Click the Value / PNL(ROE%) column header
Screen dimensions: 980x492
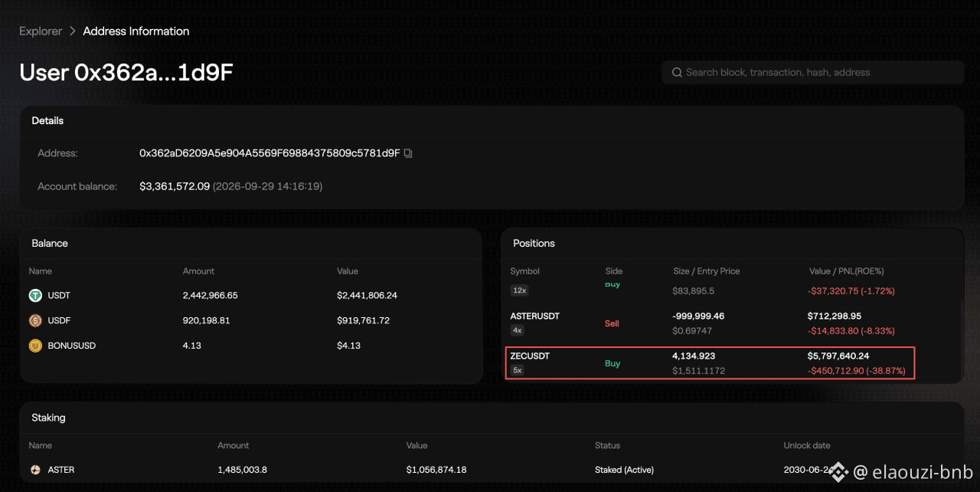847,271
